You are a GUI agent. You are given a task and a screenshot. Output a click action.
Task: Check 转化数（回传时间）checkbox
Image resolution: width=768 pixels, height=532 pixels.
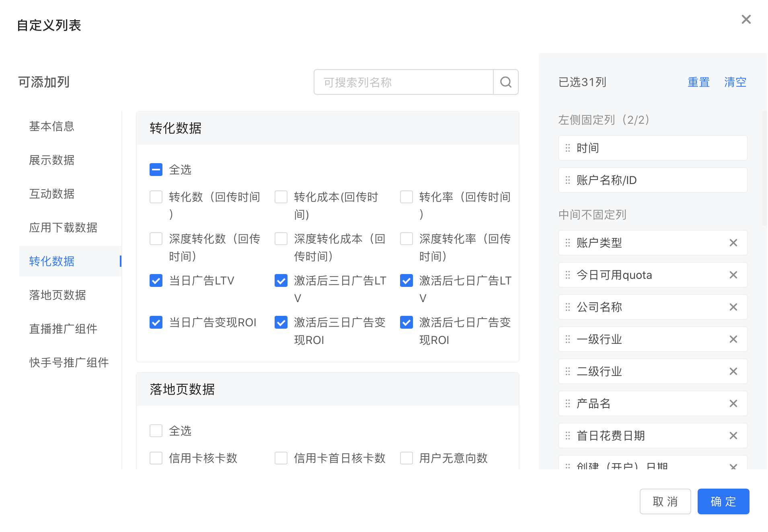[x=156, y=197]
